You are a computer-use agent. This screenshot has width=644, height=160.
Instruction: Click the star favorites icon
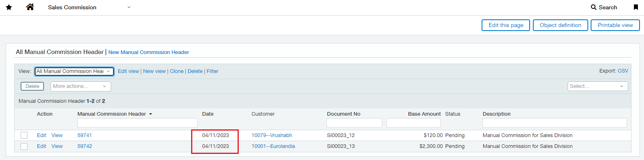pos(9,7)
